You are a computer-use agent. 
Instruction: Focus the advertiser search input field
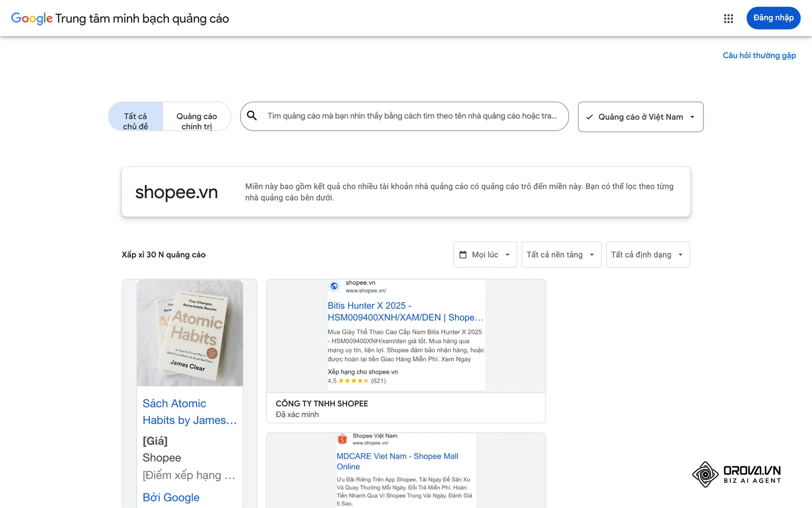click(404, 116)
